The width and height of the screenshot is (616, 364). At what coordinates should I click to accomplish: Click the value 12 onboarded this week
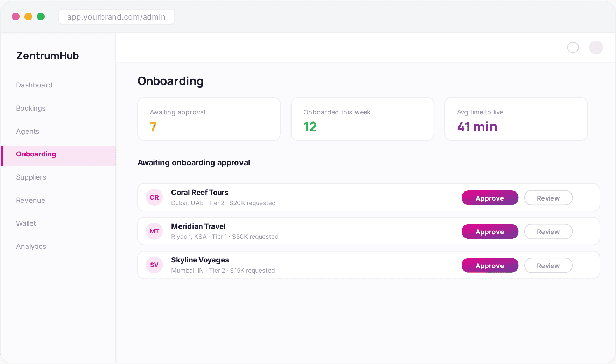(310, 127)
